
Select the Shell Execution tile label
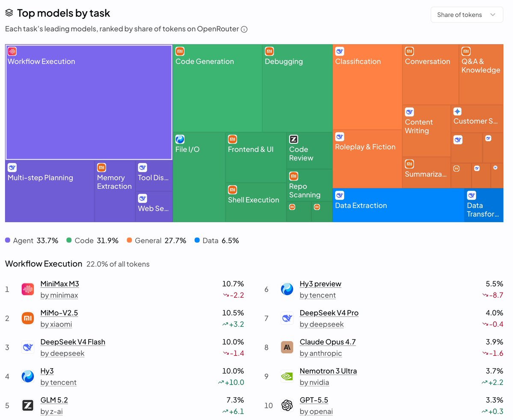click(x=253, y=200)
